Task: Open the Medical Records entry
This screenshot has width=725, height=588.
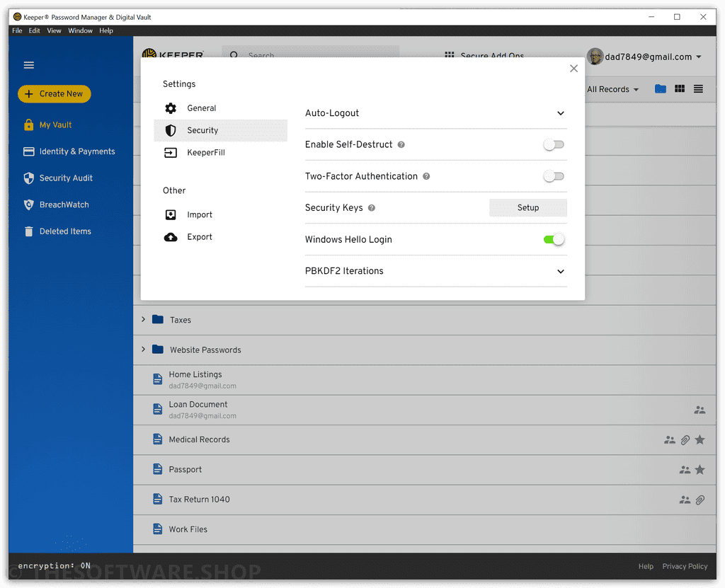Action: [425, 439]
